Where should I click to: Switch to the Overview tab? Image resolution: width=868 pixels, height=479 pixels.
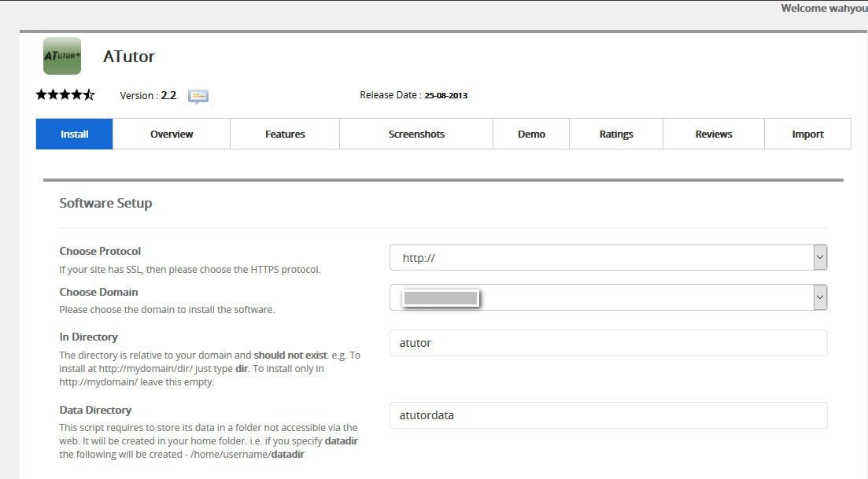[171, 134]
